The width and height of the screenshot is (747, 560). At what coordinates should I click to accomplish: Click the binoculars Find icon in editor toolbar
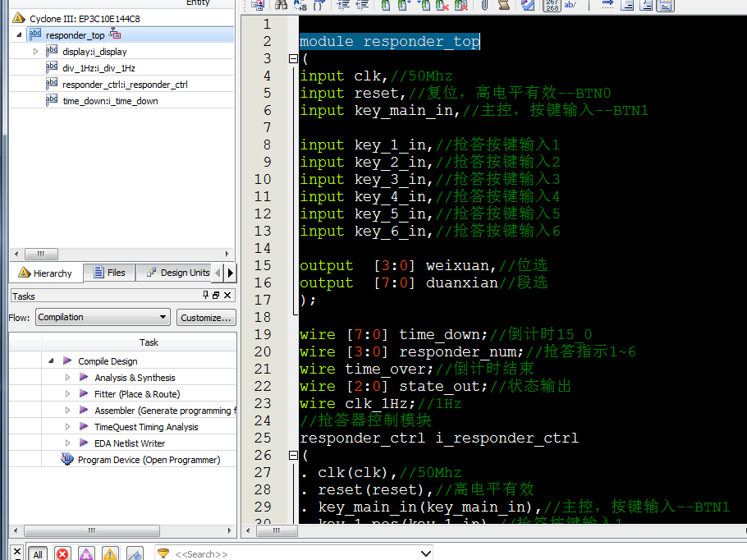[x=281, y=5]
